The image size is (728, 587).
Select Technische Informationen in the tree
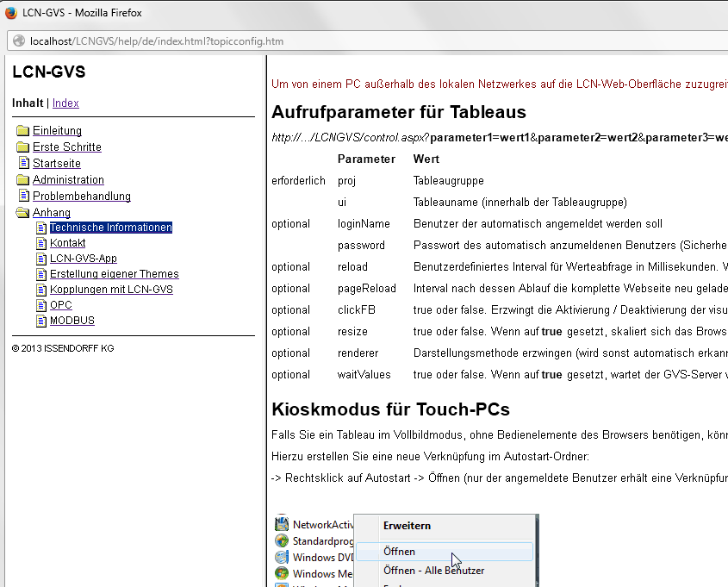[110, 228]
